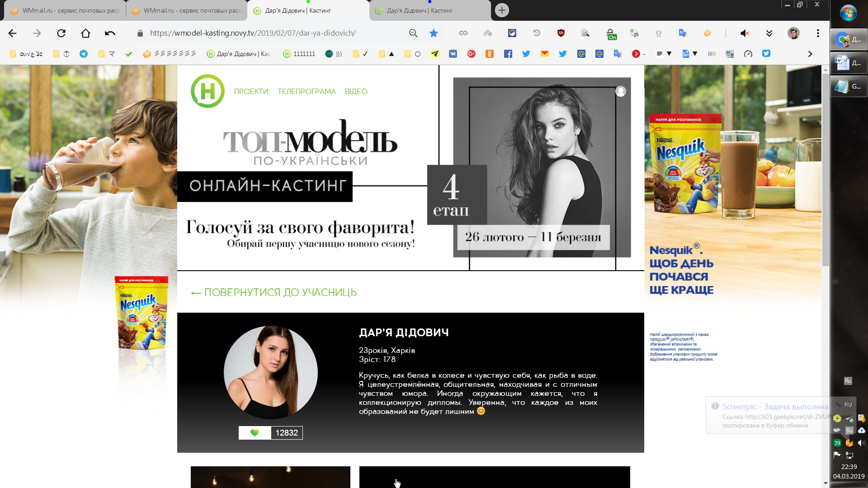This screenshot has height=488, width=868.
Task: Click the bookmark star in address bar
Action: [x=434, y=33]
